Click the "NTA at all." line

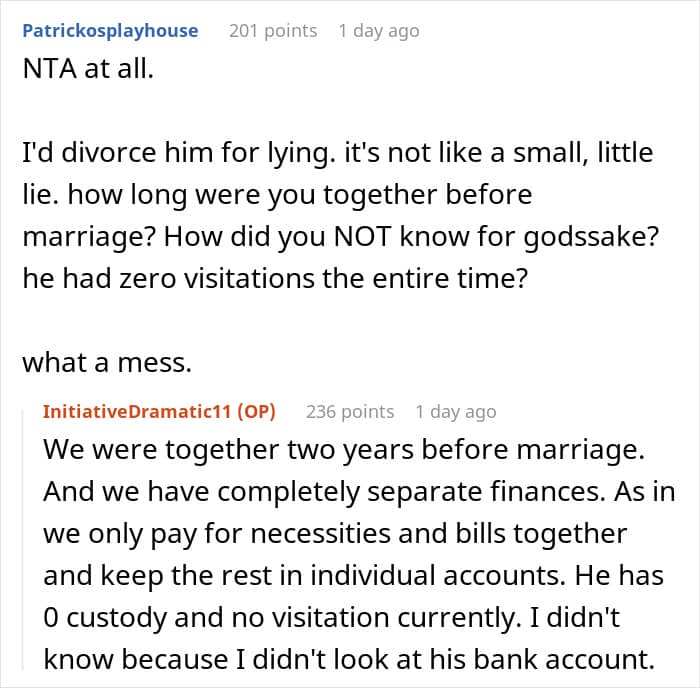(x=88, y=69)
